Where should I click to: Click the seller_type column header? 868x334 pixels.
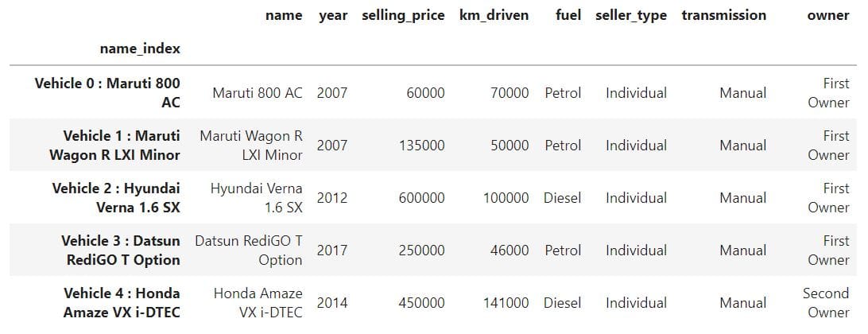coord(631,16)
